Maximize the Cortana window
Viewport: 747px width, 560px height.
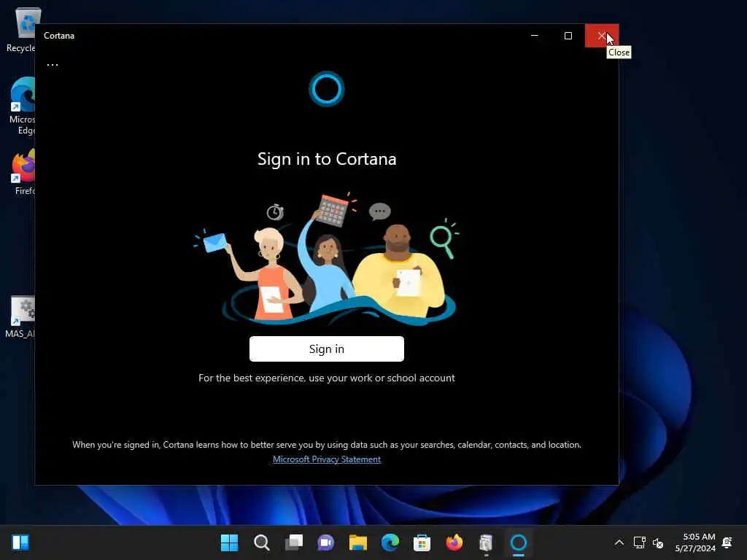click(568, 36)
